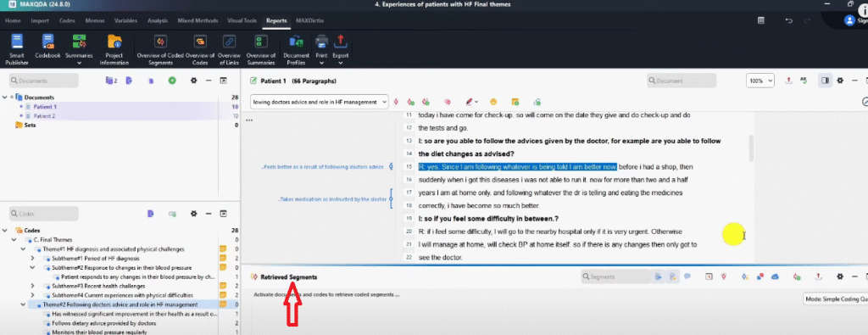Open memo icon beside Theme#1 code

click(x=223, y=249)
